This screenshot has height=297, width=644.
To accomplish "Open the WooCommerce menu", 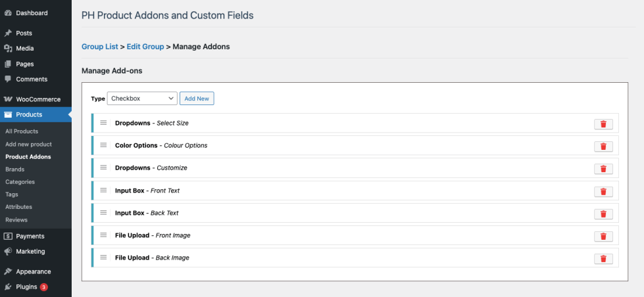I will pos(37,99).
